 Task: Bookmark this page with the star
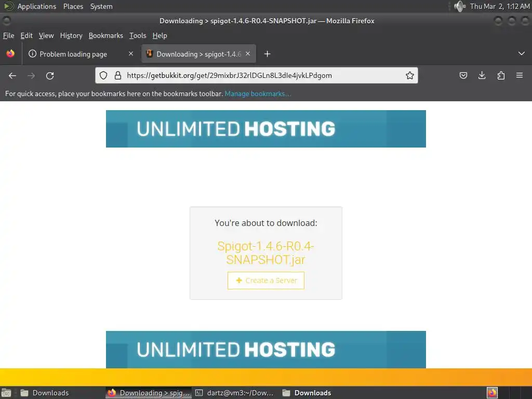pyautogui.click(x=410, y=75)
